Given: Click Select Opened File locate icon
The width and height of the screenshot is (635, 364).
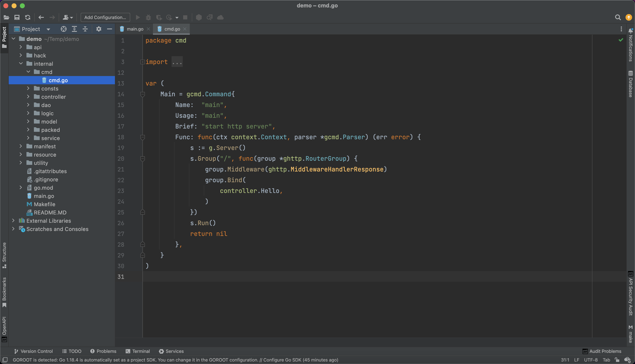Looking at the screenshot, I should click(63, 29).
